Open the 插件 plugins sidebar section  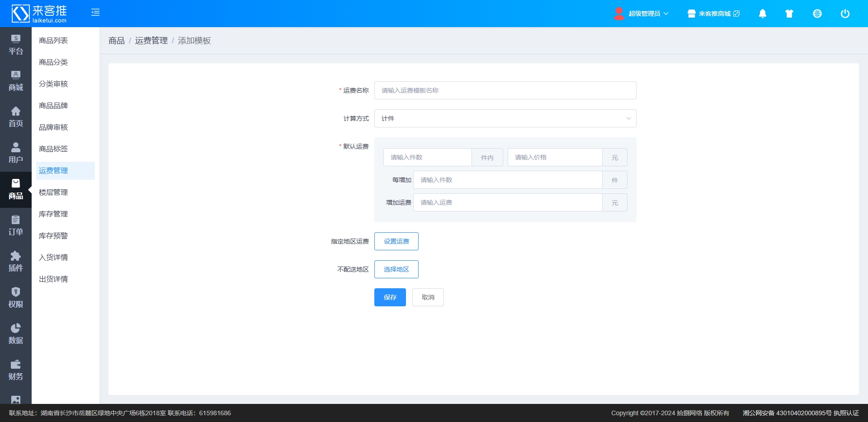tap(16, 262)
